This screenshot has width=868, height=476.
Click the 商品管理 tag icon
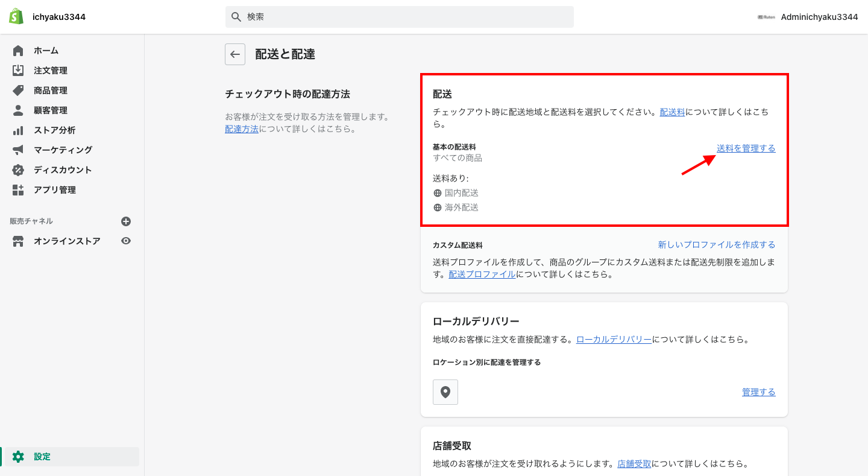(18, 90)
